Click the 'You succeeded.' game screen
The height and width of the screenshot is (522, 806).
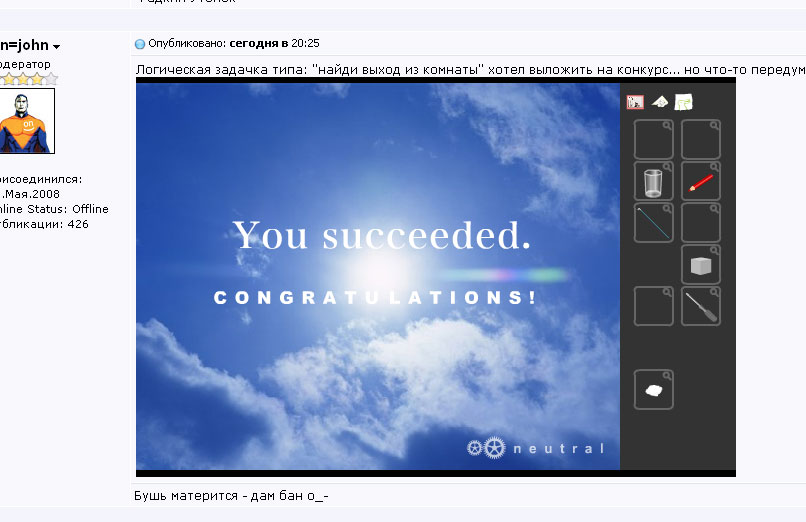pyautogui.click(x=378, y=276)
